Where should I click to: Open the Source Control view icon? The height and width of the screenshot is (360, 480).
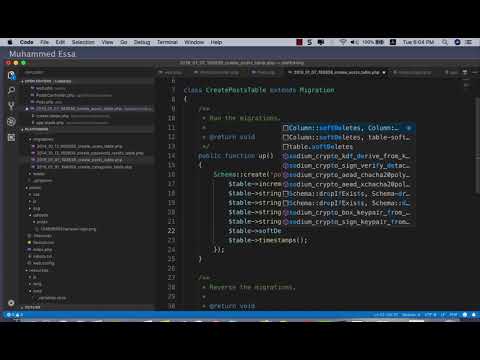pyautogui.click(x=11, y=106)
